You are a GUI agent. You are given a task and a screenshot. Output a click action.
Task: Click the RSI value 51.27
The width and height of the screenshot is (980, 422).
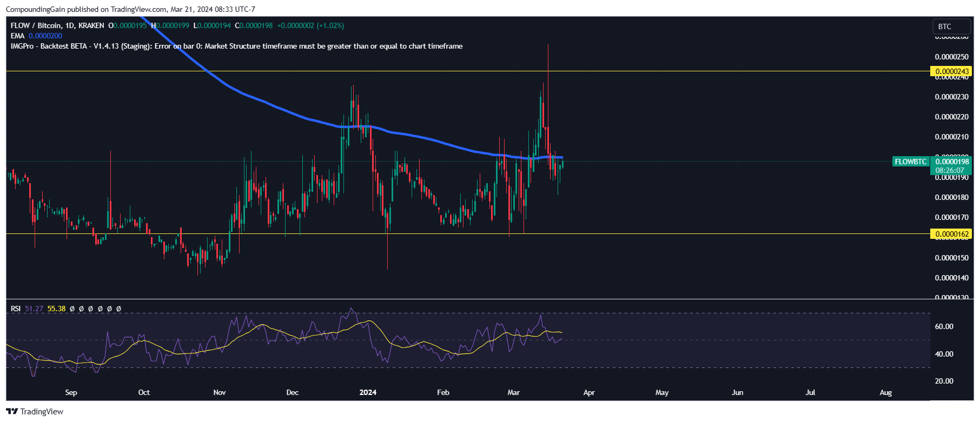click(34, 309)
